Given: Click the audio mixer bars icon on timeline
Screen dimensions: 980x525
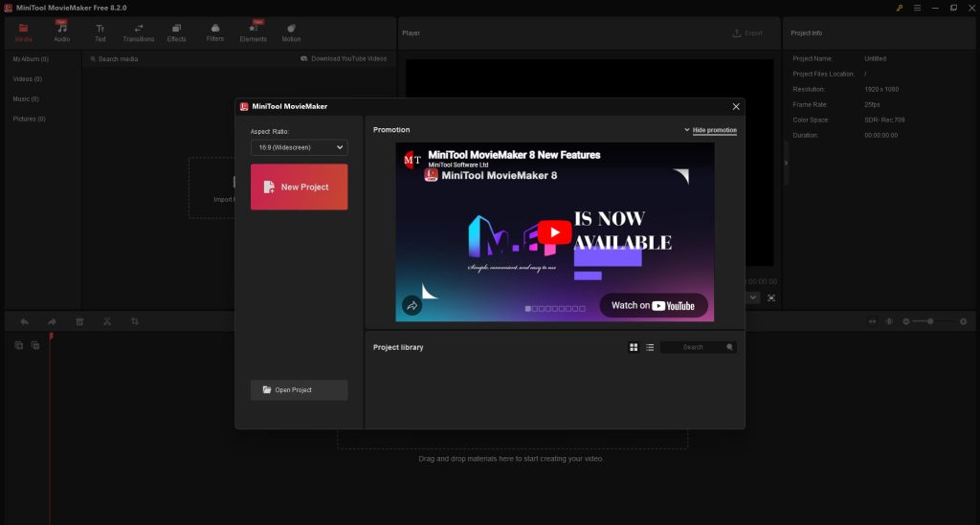Looking at the screenshot, I should pyautogui.click(x=889, y=321).
